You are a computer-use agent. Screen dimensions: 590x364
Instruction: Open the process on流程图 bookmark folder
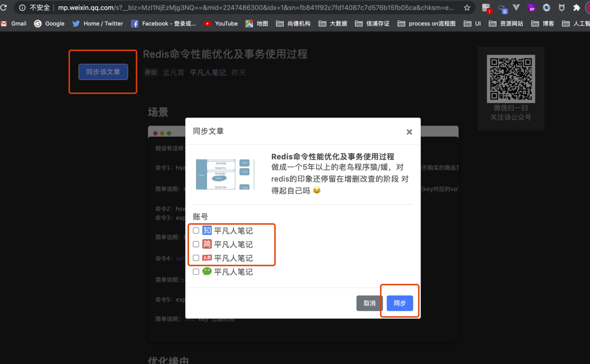[426, 23]
